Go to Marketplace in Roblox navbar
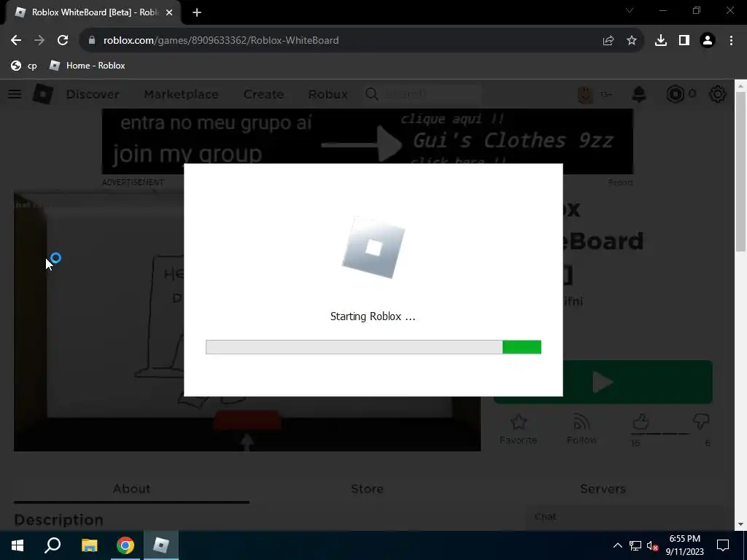The width and height of the screenshot is (747, 560). 181,94
